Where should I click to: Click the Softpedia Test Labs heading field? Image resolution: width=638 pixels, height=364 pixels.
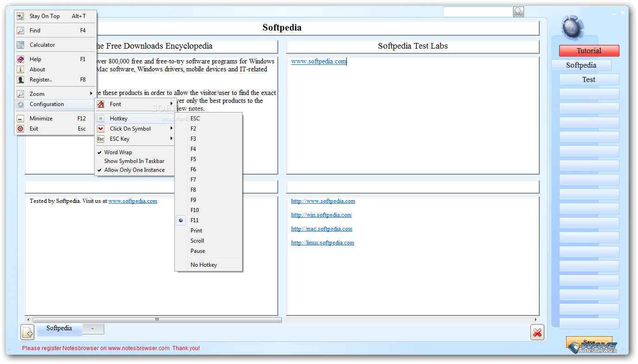tap(413, 46)
